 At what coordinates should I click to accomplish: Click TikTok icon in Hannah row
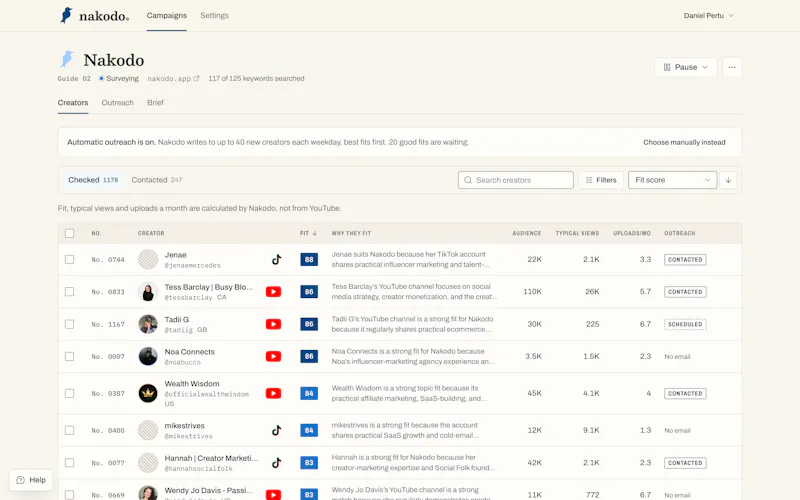pos(277,463)
